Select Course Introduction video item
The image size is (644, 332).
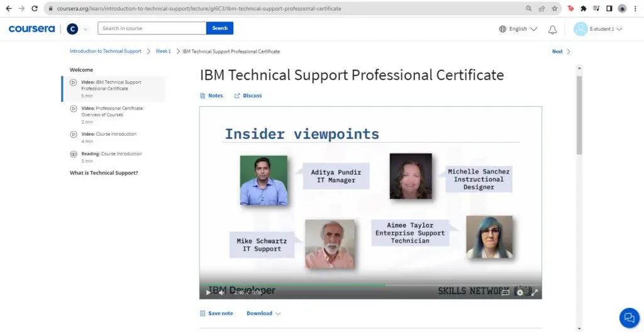114,137
